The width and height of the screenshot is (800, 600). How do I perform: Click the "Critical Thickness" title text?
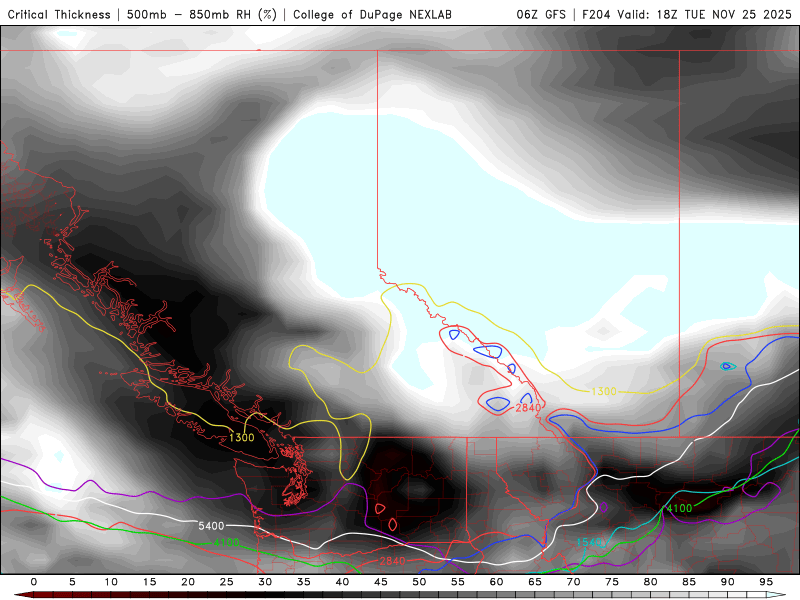pyautogui.click(x=59, y=15)
